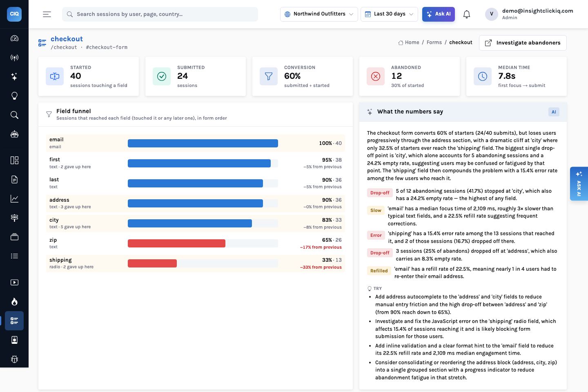
Task: Open the Last 30 days date dropdown
Action: (x=389, y=14)
